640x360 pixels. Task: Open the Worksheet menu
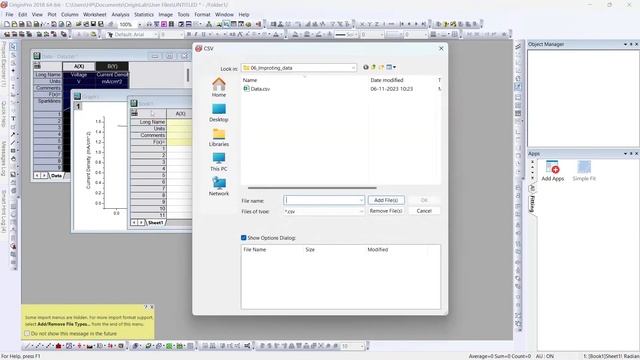click(x=95, y=14)
